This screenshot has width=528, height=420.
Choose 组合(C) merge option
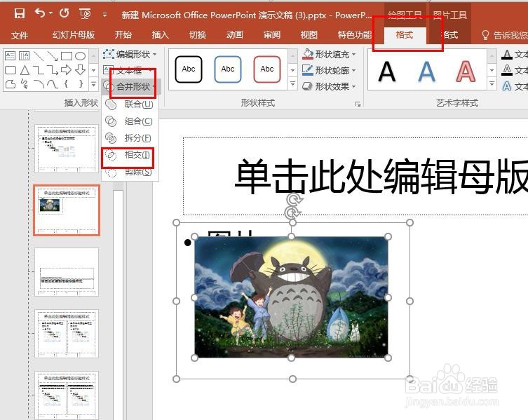tap(130, 121)
